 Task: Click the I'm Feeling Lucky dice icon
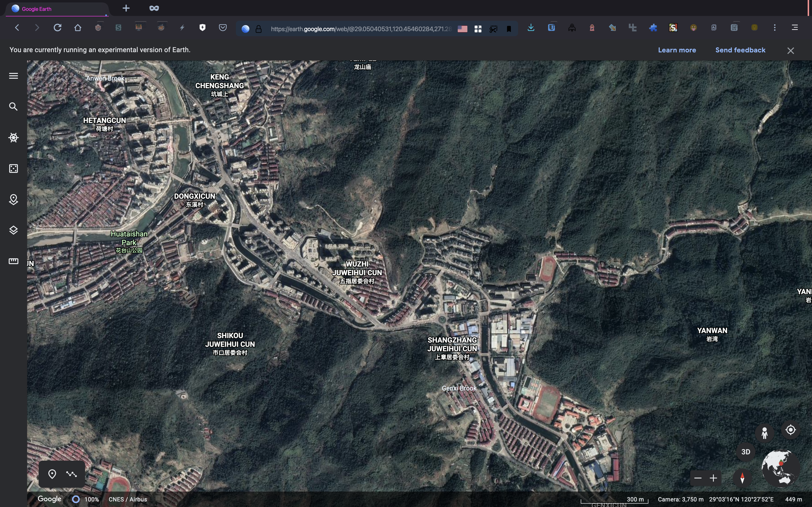tap(14, 168)
